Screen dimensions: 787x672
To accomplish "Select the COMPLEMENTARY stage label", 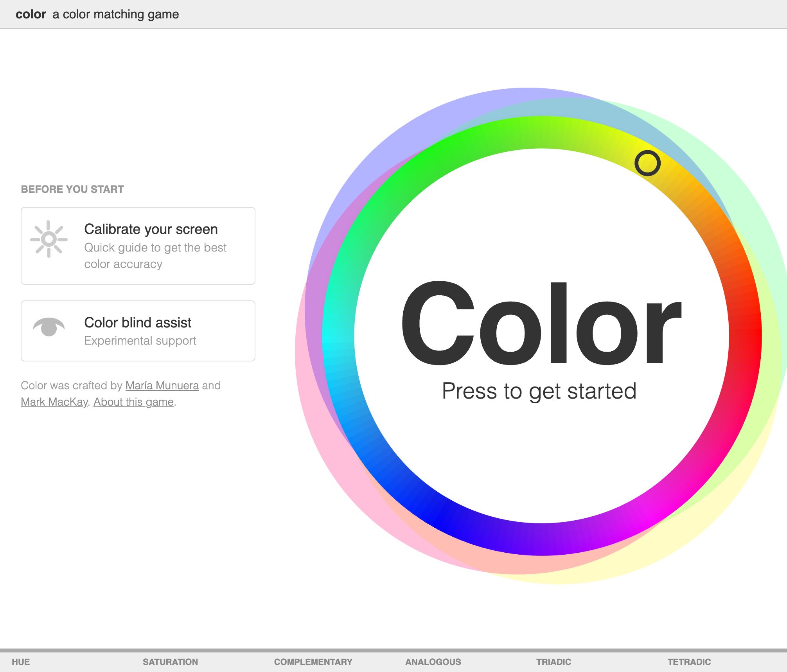I will point(313,662).
